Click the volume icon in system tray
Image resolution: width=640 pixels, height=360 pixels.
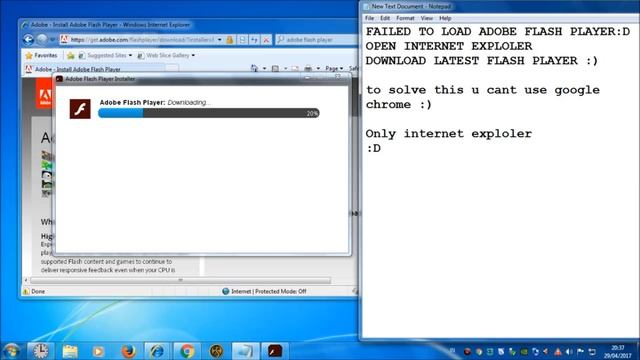569,351
